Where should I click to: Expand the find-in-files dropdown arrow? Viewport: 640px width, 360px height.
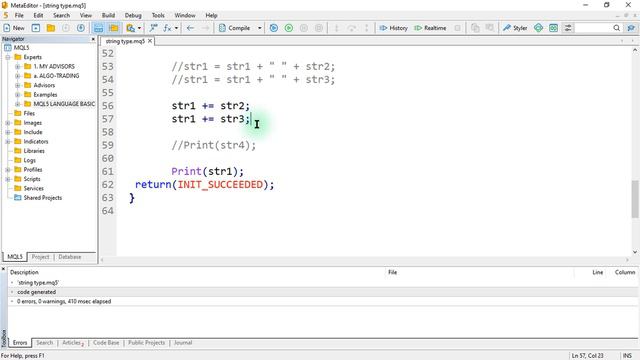pos(139,28)
